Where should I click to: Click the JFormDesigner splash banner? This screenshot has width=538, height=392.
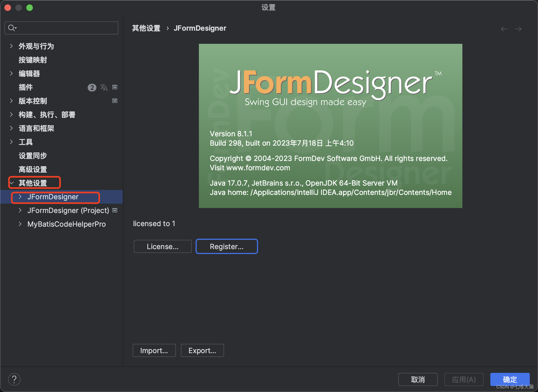330,126
